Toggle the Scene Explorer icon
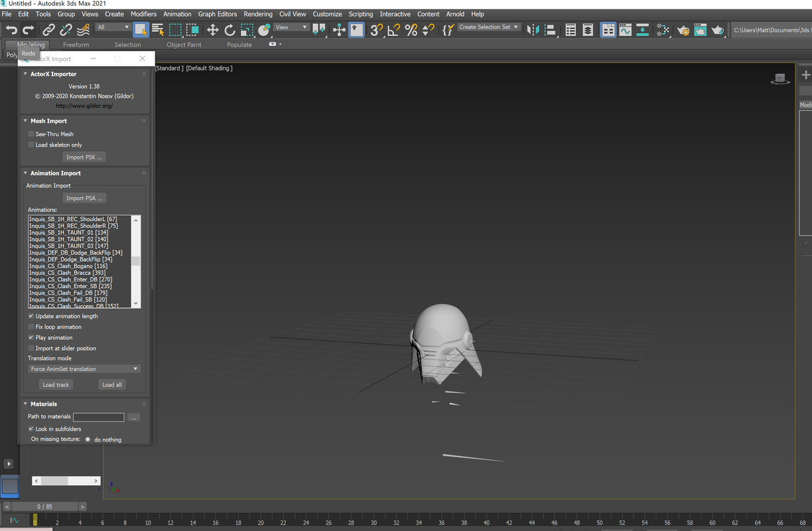 point(571,30)
